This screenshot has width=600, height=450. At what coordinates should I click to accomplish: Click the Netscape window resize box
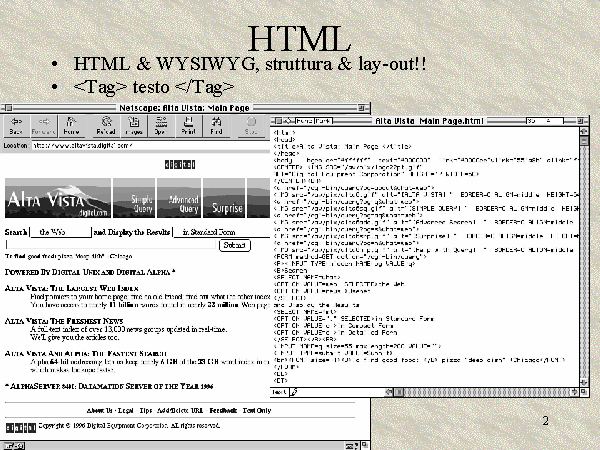(x=365, y=445)
